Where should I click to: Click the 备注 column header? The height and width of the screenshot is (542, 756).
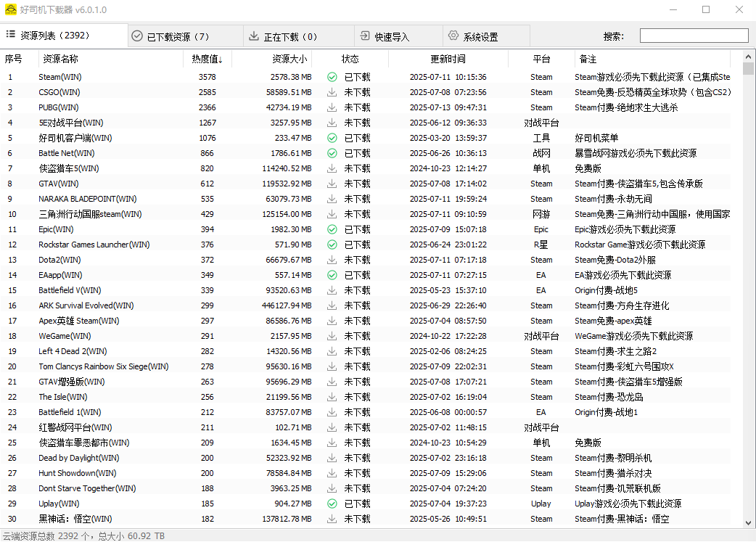tap(653, 59)
